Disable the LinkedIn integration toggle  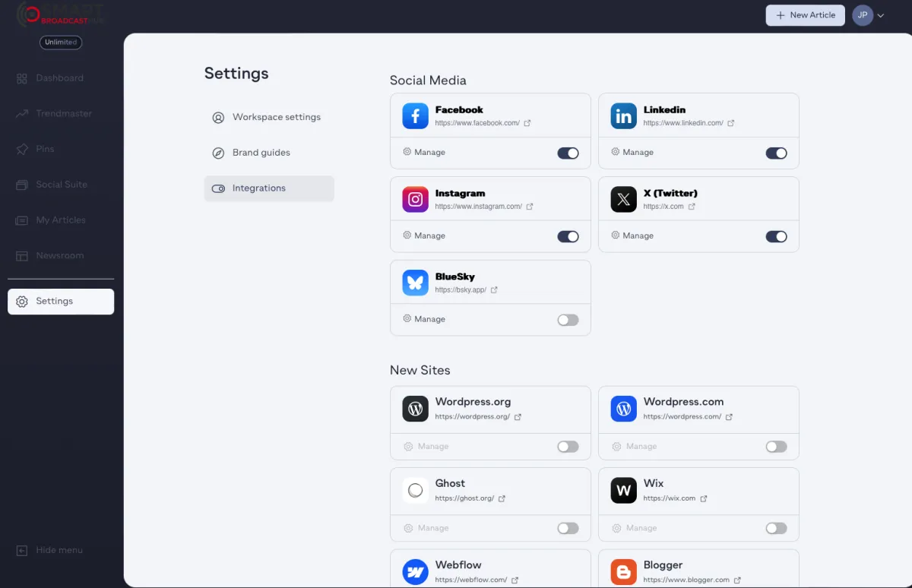point(776,153)
